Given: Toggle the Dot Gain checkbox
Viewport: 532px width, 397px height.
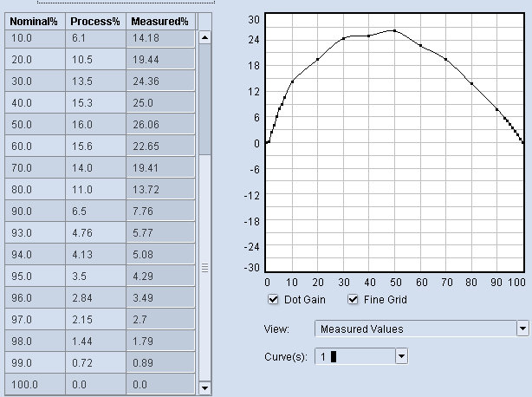Looking at the screenshot, I should point(273,300).
